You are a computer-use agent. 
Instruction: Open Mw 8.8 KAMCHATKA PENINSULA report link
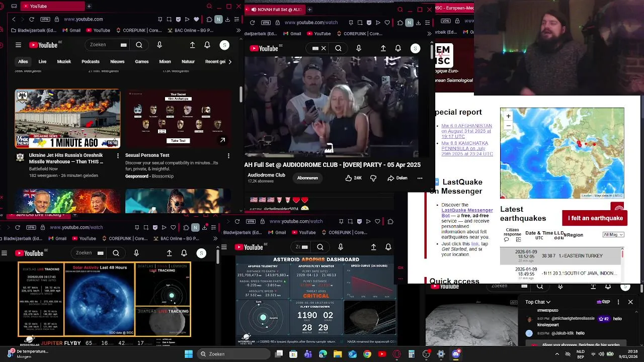pyautogui.click(x=466, y=148)
